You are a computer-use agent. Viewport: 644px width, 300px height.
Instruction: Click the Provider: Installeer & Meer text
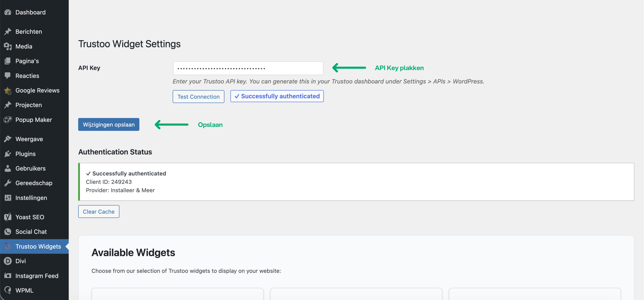tap(120, 190)
